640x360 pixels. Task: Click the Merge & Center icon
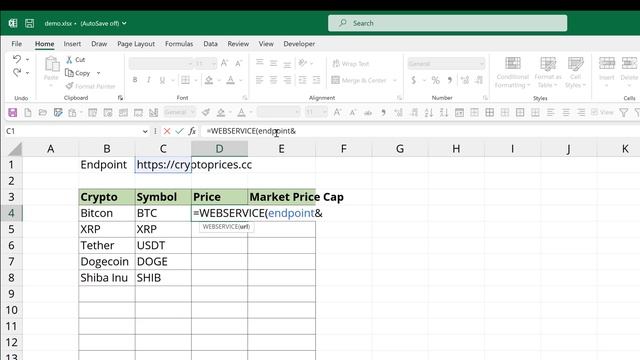(x=336, y=80)
